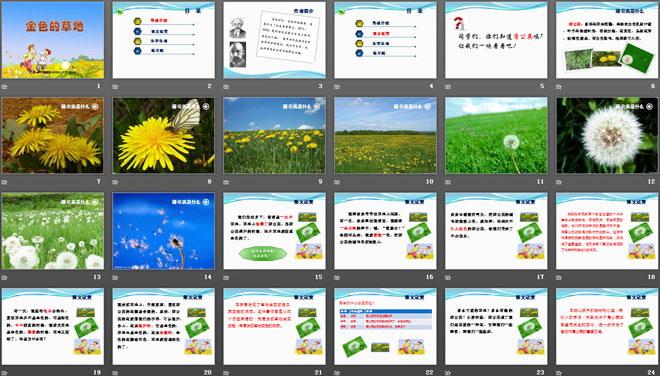The image size is (660, 376).
Task: Select slide 10 wide yellow meadow photo
Action: 385,136
